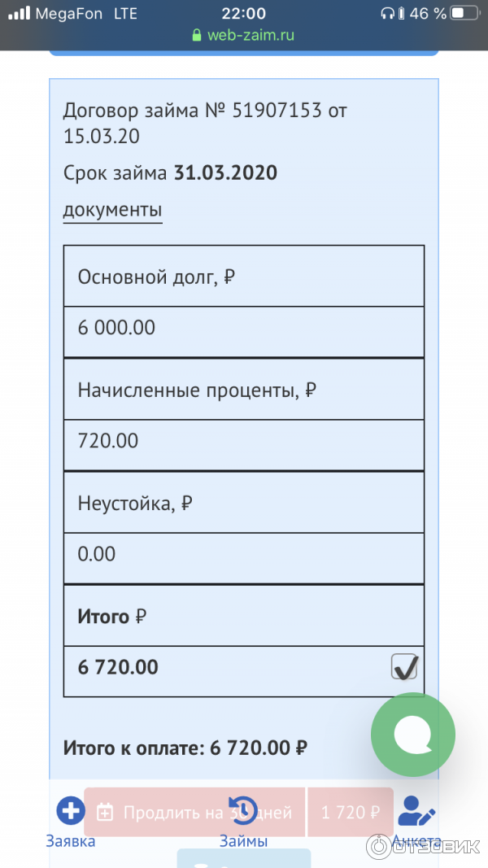This screenshot has width=488, height=868.
Task: Tap the Итого к оплате total line
Action: click(185, 748)
